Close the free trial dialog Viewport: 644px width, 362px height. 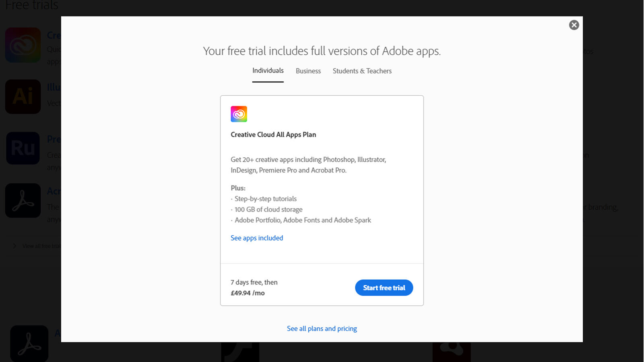pyautogui.click(x=574, y=25)
